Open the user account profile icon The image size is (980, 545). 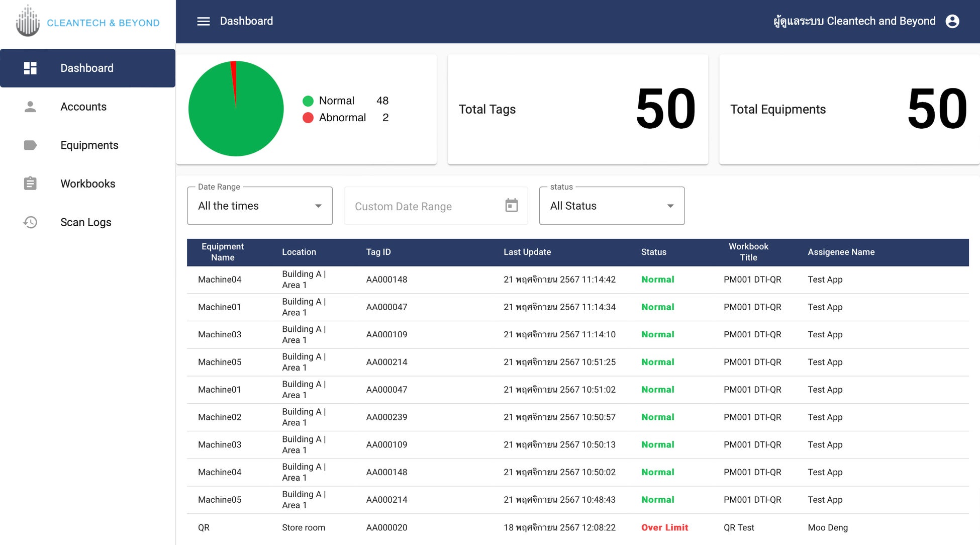click(x=952, y=21)
